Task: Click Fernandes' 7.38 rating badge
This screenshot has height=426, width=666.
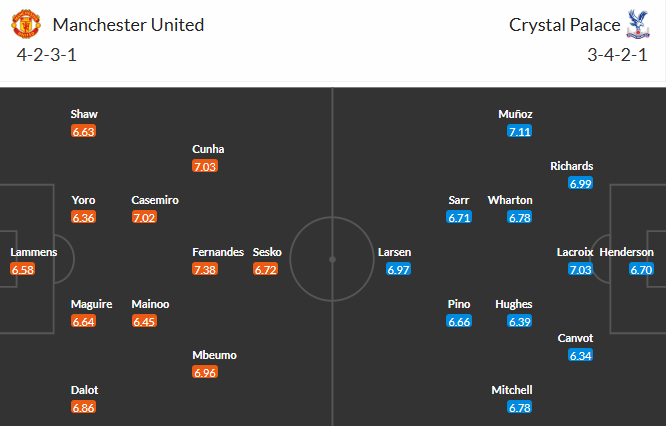Action: 205,270
